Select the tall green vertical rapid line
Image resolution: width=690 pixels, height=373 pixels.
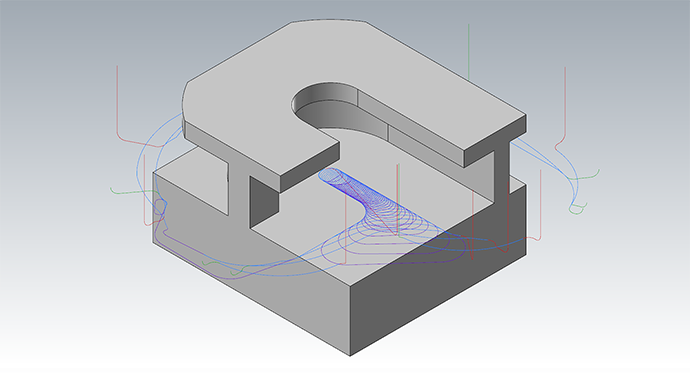(x=469, y=52)
